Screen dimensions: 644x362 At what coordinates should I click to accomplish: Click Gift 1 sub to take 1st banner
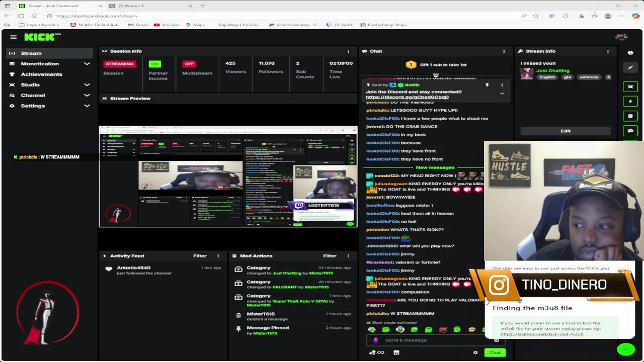click(x=437, y=65)
